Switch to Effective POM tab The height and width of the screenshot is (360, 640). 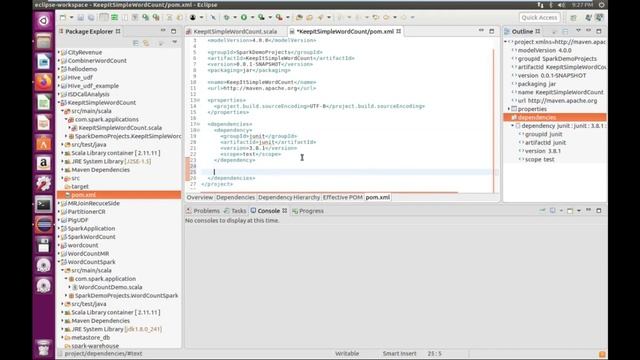343,197
